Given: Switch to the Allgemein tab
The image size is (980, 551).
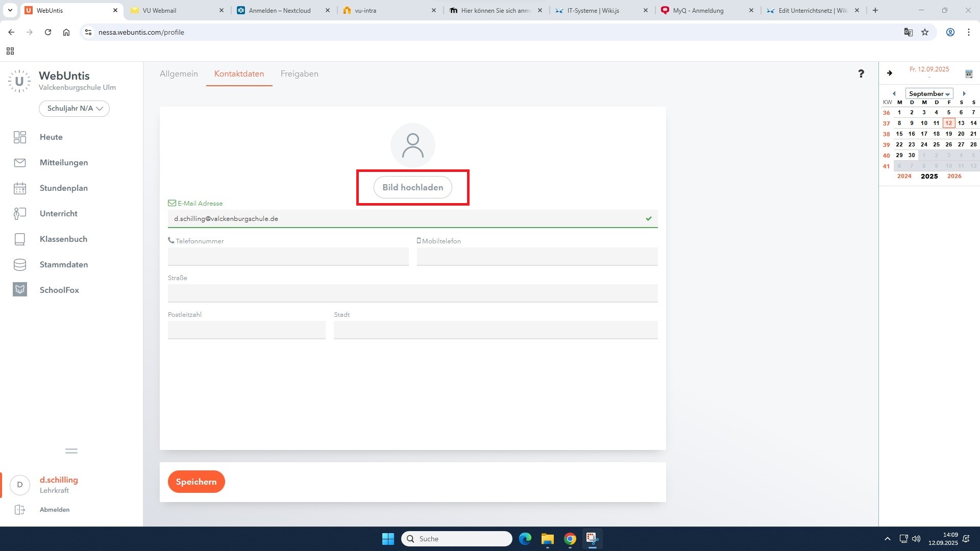Looking at the screenshot, I should (x=179, y=74).
